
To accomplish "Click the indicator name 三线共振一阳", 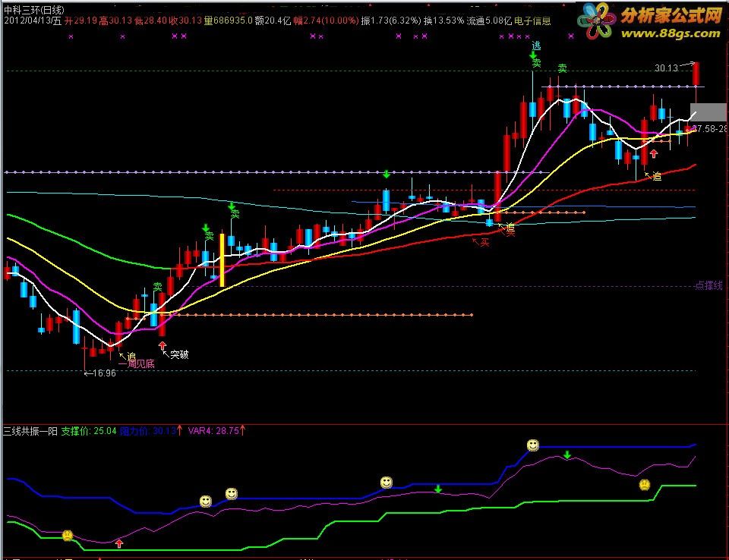I will (x=30, y=431).
